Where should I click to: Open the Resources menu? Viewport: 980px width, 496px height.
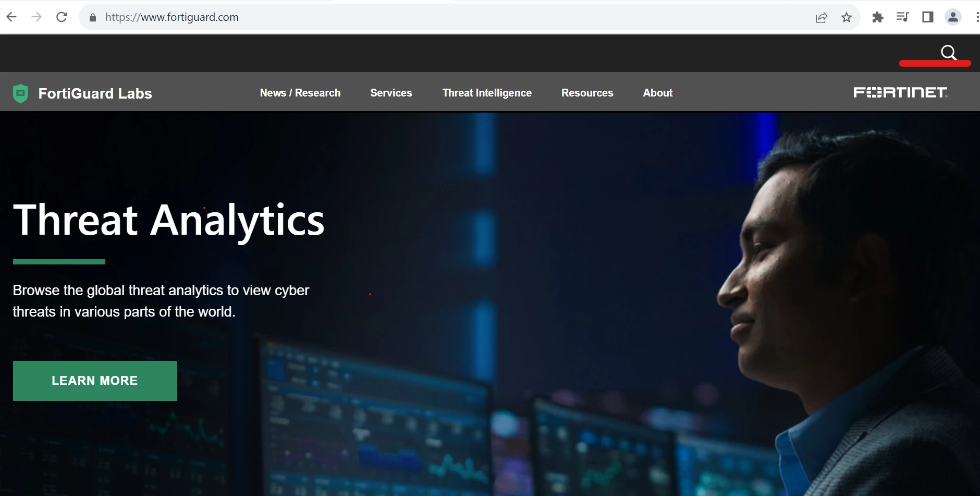coord(587,93)
